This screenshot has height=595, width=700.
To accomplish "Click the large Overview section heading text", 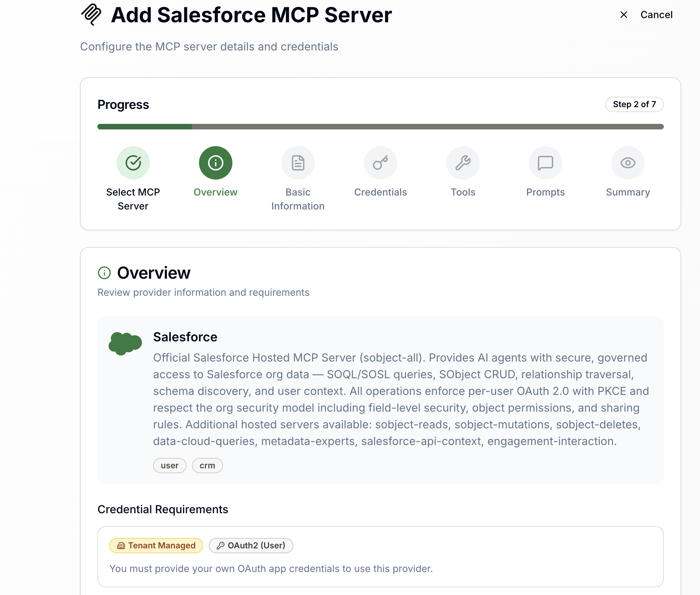I will (x=154, y=273).
